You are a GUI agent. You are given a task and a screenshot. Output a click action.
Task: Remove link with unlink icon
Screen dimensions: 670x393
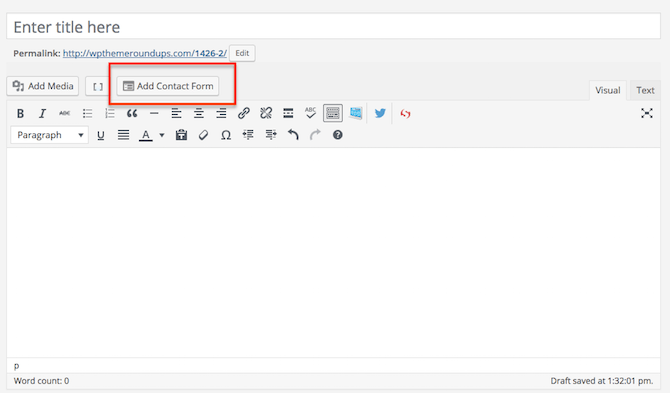tap(266, 114)
